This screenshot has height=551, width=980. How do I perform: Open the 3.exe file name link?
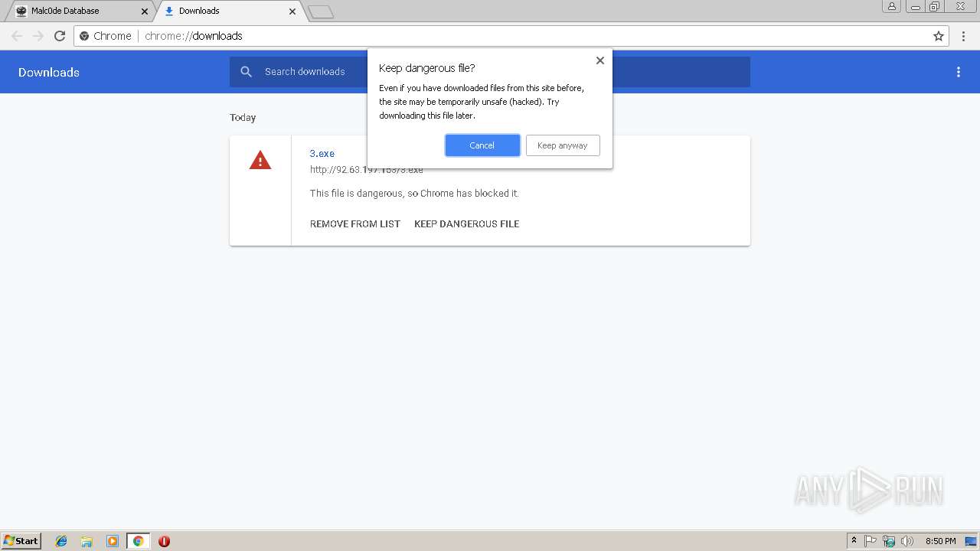(322, 154)
